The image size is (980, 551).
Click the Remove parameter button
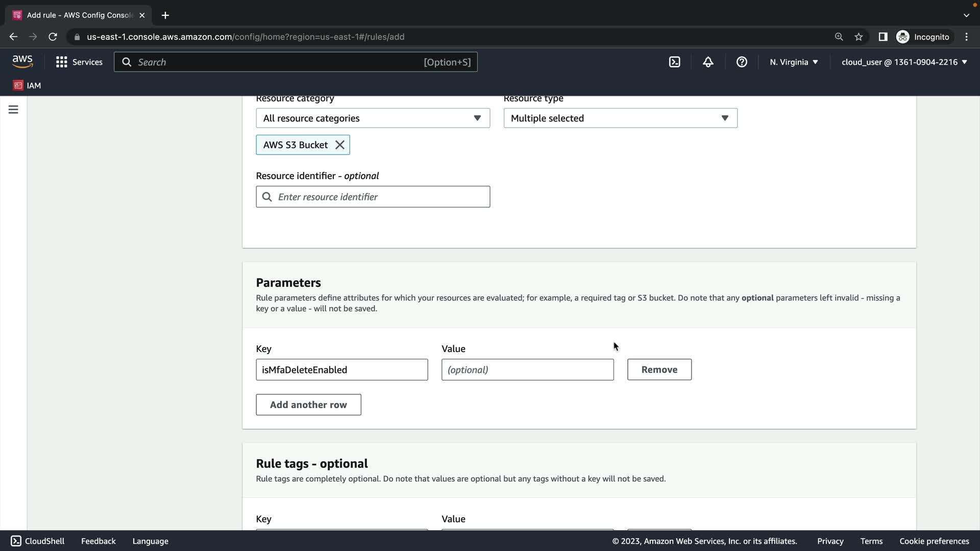pos(659,369)
